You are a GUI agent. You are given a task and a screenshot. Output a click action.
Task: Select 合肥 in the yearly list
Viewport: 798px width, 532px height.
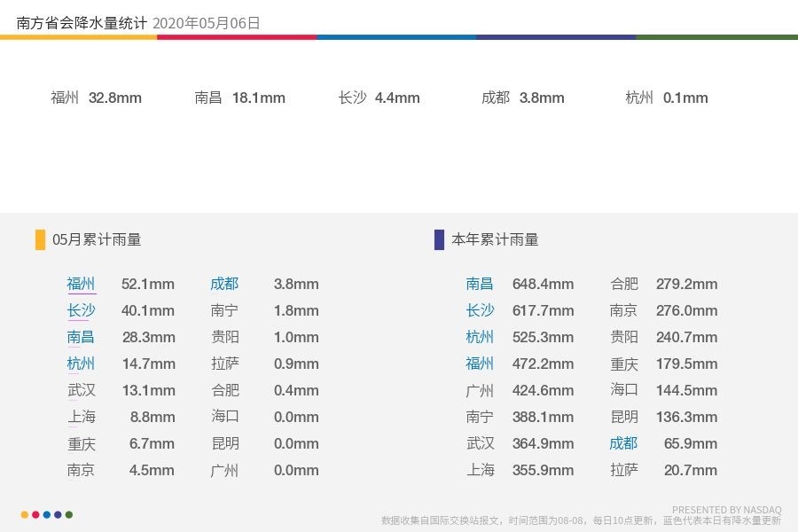pyautogui.click(x=624, y=284)
